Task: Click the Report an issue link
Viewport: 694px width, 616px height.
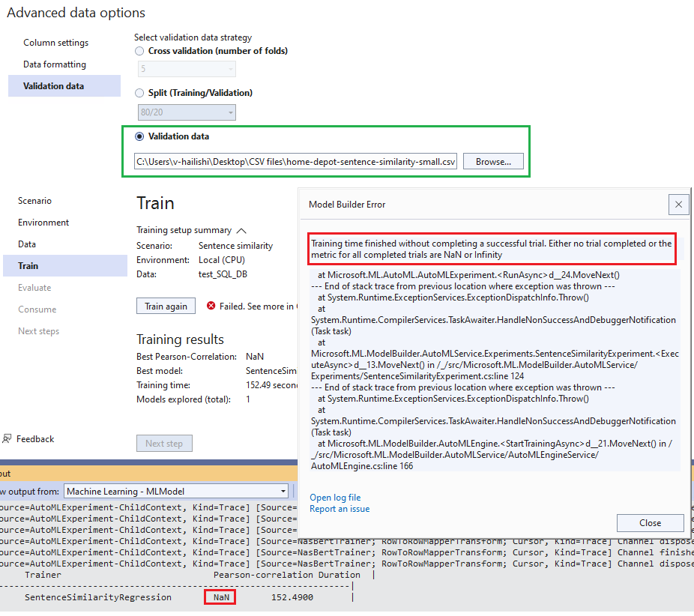Action: click(x=340, y=509)
